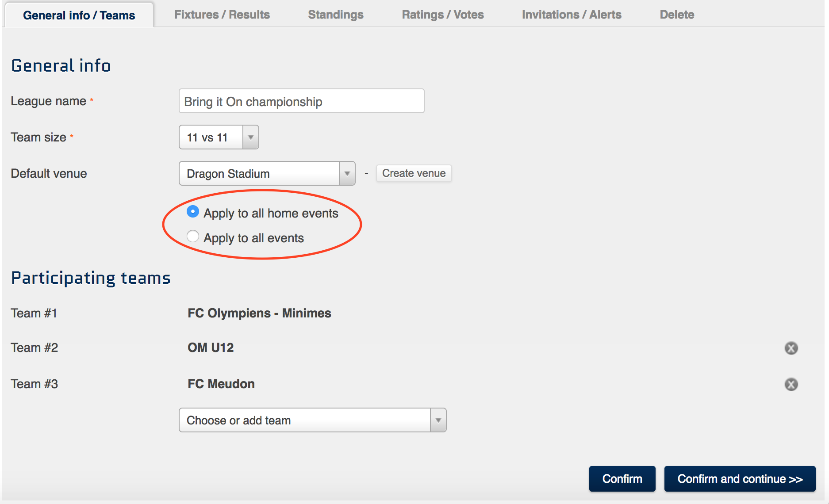Select Apply to all home events

point(193,212)
